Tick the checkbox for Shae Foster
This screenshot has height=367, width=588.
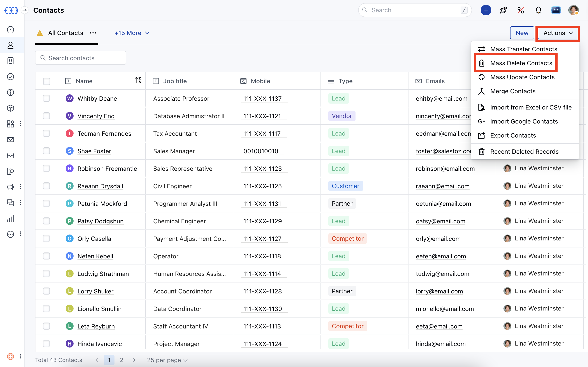pyautogui.click(x=46, y=151)
